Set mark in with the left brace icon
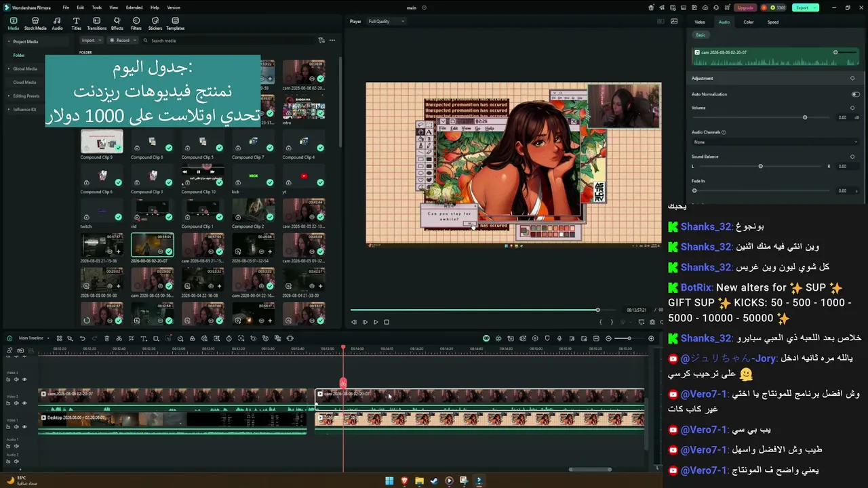This screenshot has width=868, height=488. (600, 322)
